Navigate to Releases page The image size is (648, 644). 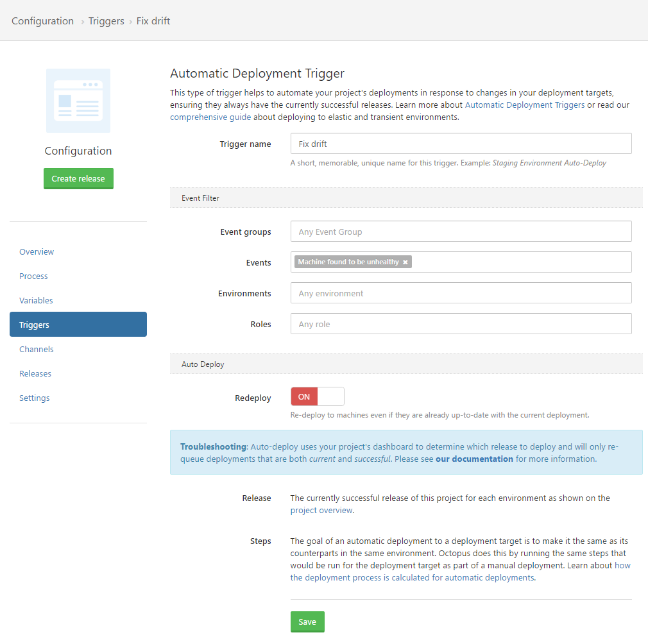point(35,374)
